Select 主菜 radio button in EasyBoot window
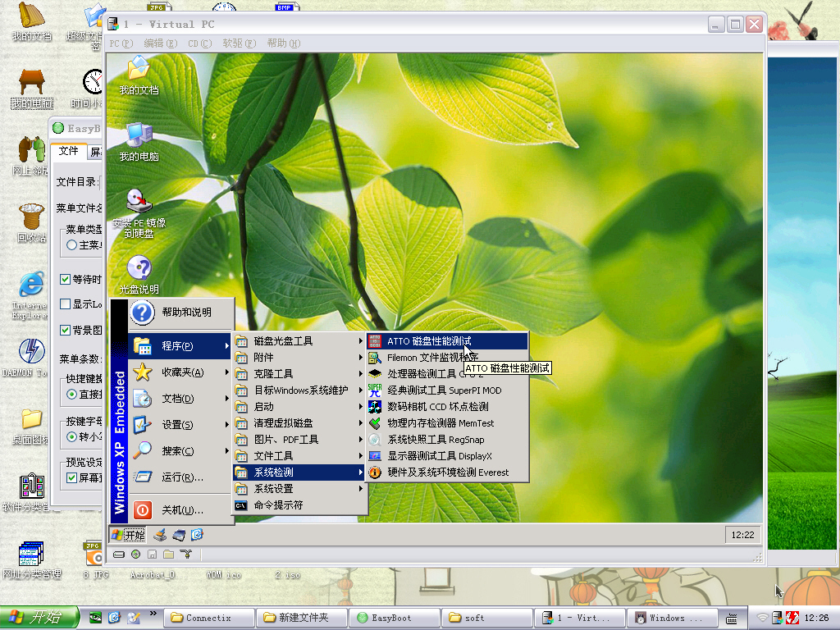The image size is (840, 630). click(72, 244)
